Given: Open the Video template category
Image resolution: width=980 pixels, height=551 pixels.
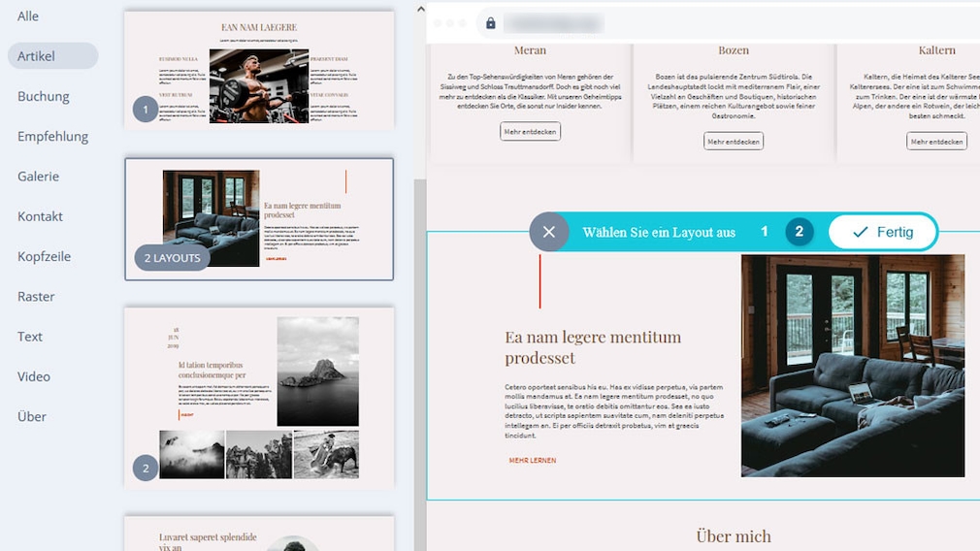Looking at the screenshot, I should pyautogui.click(x=33, y=376).
